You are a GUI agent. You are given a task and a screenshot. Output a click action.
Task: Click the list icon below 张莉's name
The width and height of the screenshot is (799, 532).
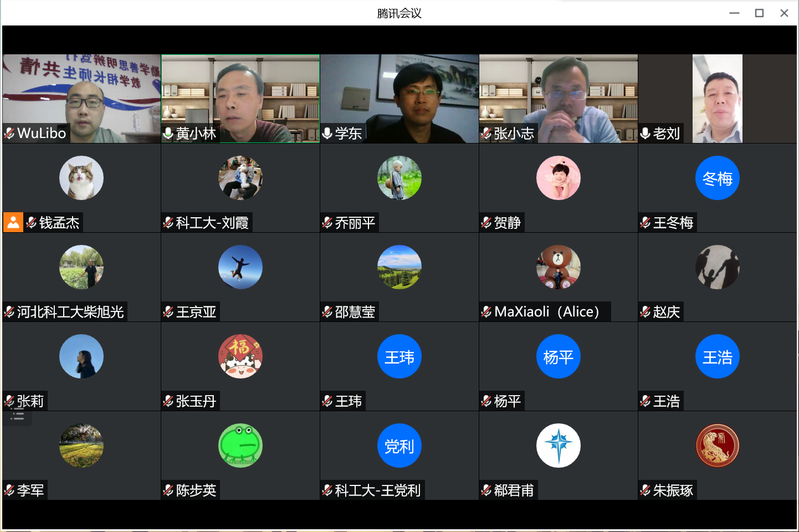tap(18, 416)
